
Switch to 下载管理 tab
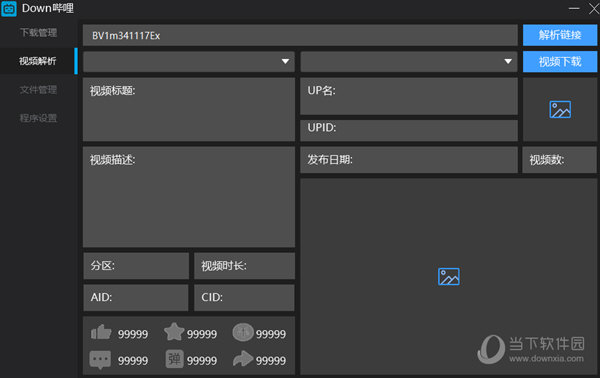(38, 33)
